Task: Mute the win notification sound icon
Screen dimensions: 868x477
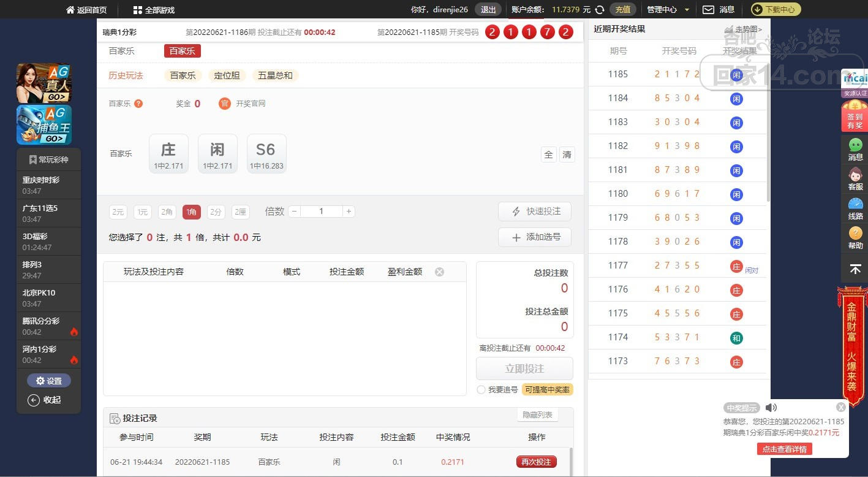Action: coord(771,408)
